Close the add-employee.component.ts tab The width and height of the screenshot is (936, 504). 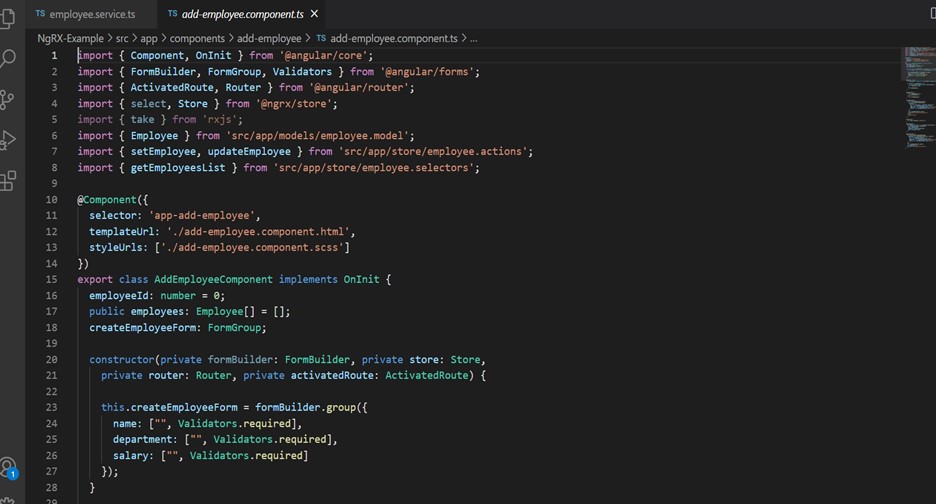coord(314,14)
